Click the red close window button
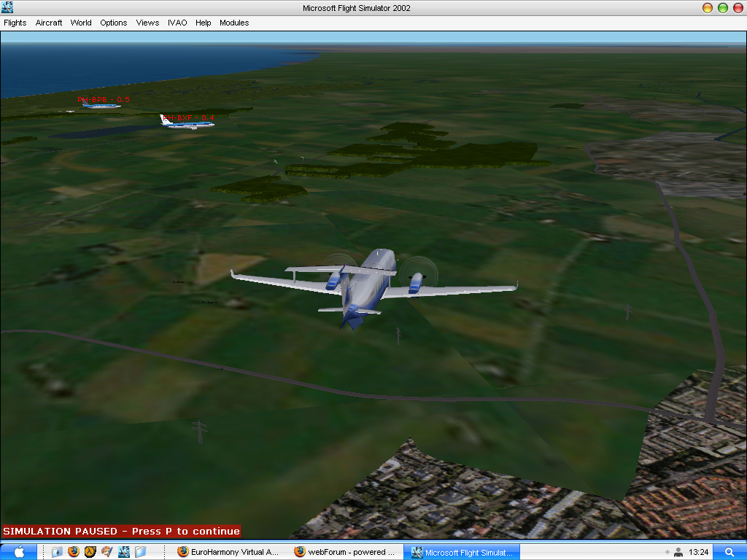Viewport: 747px width, 560px height. 738,7
